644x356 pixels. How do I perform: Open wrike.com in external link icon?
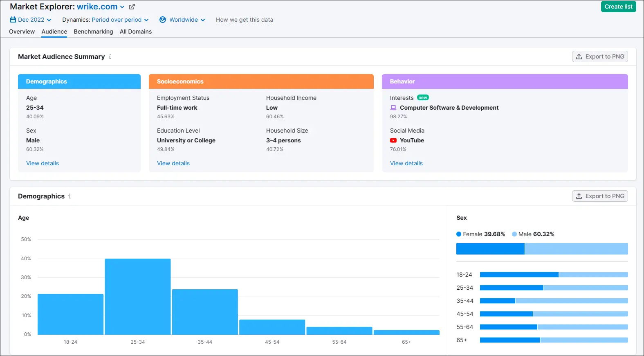132,7
